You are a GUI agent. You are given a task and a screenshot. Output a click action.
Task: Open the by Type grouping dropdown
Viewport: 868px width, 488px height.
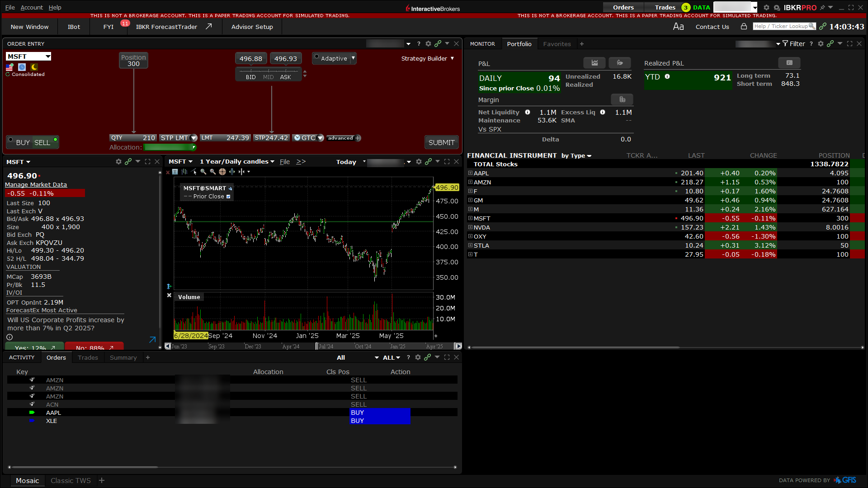576,156
